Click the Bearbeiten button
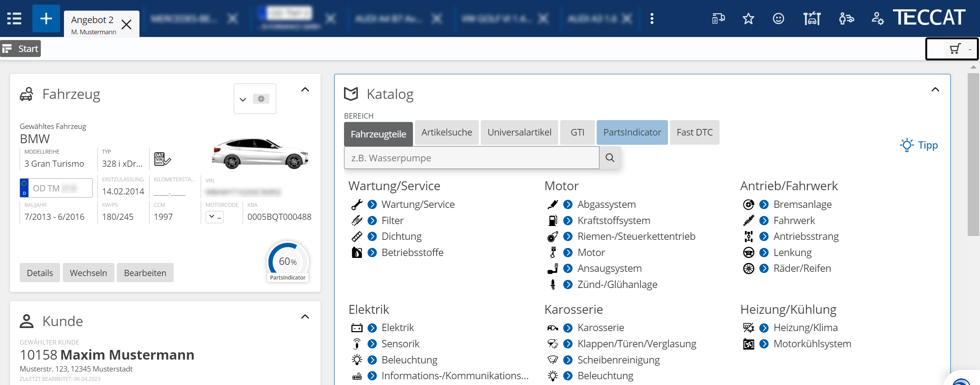980x385 pixels. tap(145, 273)
